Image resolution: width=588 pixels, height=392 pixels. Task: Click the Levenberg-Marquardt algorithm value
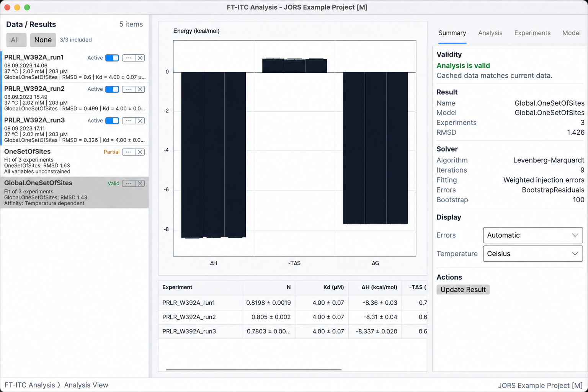[x=549, y=160]
